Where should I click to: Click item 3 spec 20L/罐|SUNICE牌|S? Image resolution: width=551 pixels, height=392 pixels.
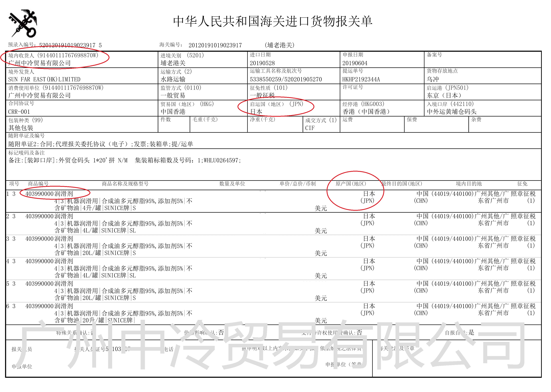[x=109, y=253]
